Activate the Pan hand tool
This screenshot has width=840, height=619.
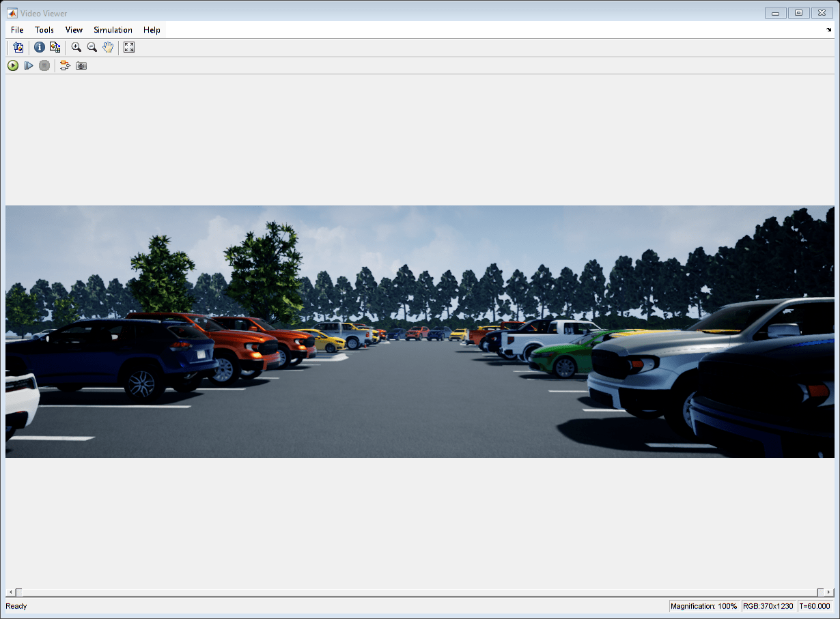[x=108, y=47]
